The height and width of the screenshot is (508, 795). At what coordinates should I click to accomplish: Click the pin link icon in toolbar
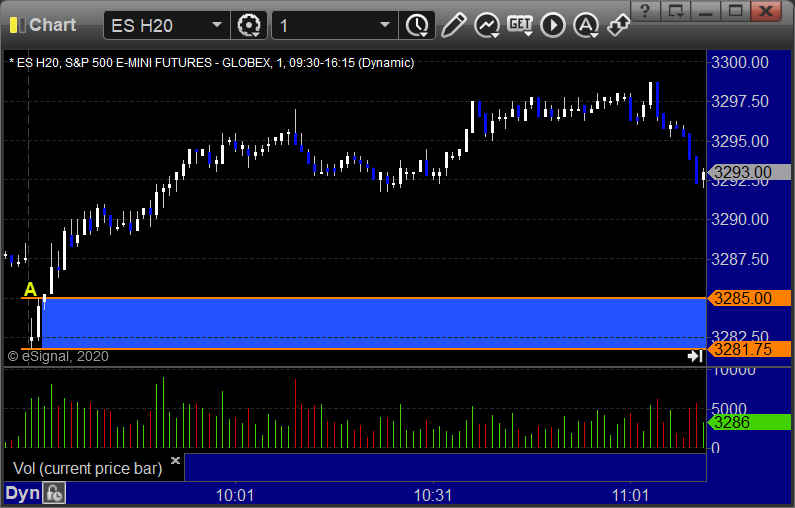tap(619, 25)
